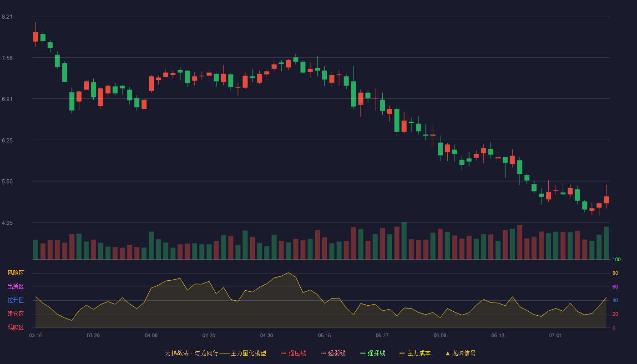Click the 出货区 zone label

tap(15, 287)
